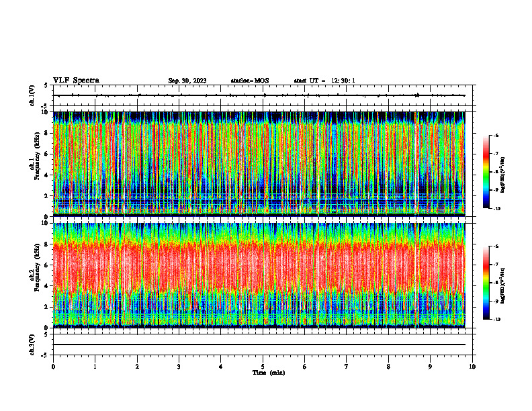The height and width of the screenshot is (411, 532).
Task: Click ch.1 frequency axis "2" kHz tick label
Action: pos(47,196)
